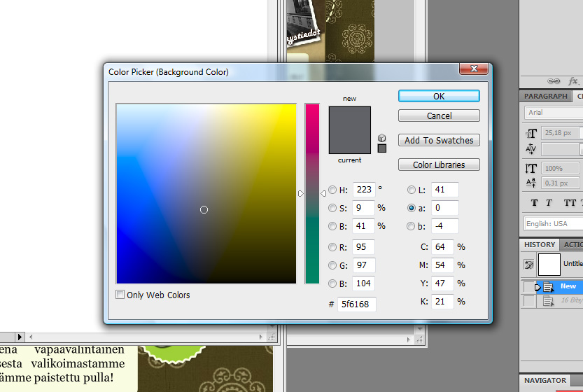The height and width of the screenshot is (392, 583).
Task: Switch to the History panel tab
Action: tap(540, 244)
